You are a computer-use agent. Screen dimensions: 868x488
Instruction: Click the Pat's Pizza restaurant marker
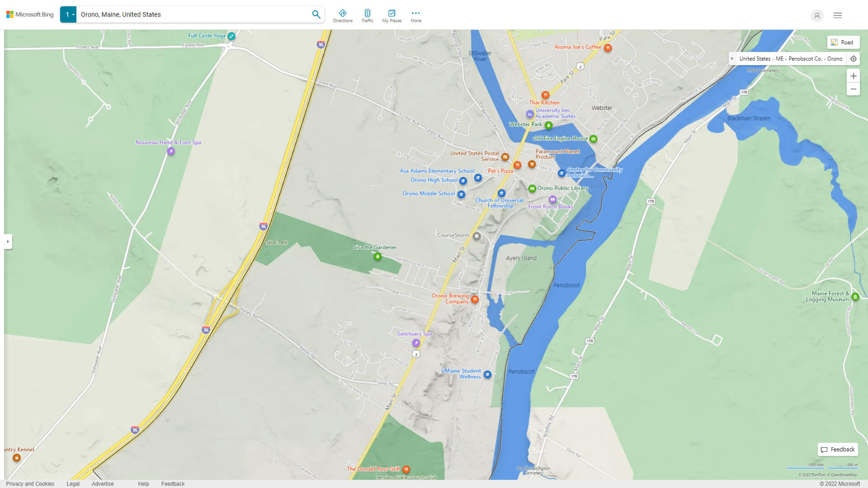pyautogui.click(x=517, y=165)
